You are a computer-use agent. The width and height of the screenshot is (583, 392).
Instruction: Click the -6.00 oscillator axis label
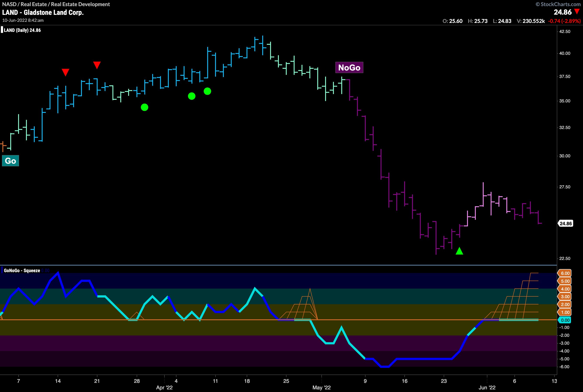[x=564, y=367]
